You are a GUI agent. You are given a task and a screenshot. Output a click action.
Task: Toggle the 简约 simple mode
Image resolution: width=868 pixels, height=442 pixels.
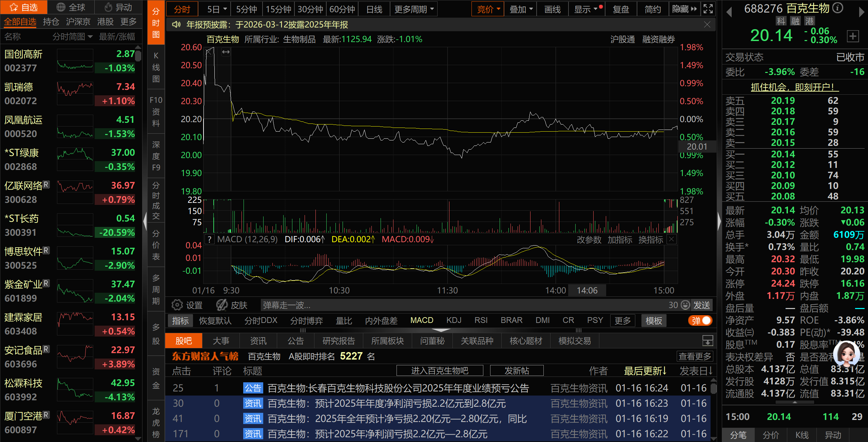pyautogui.click(x=653, y=9)
